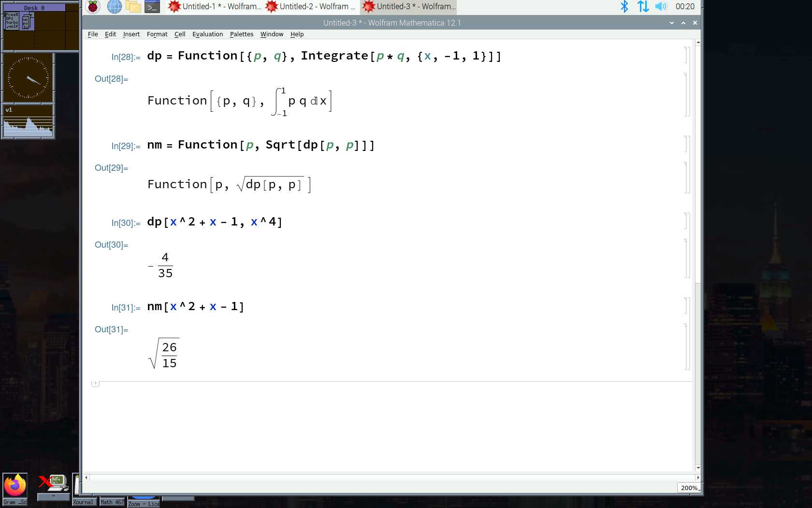Click the vertical scrollbar down arrow
Screen dimensions: 812x508
[698, 468]
